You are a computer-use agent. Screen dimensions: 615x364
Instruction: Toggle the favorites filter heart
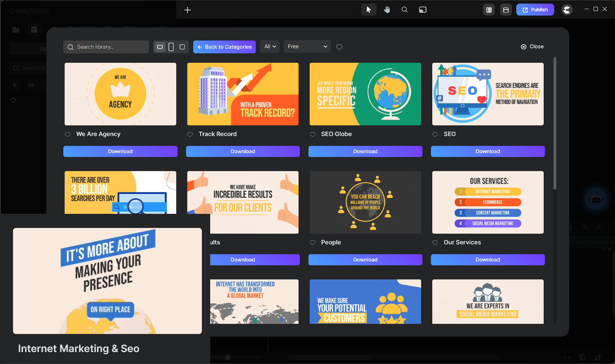pyautogui.click(x=339, y=47)
